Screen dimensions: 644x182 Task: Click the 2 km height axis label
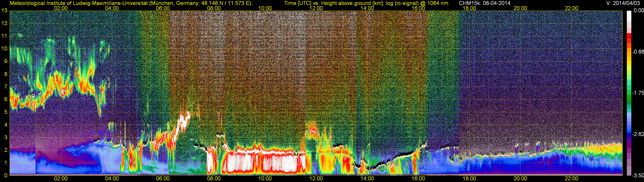point(6,150)
